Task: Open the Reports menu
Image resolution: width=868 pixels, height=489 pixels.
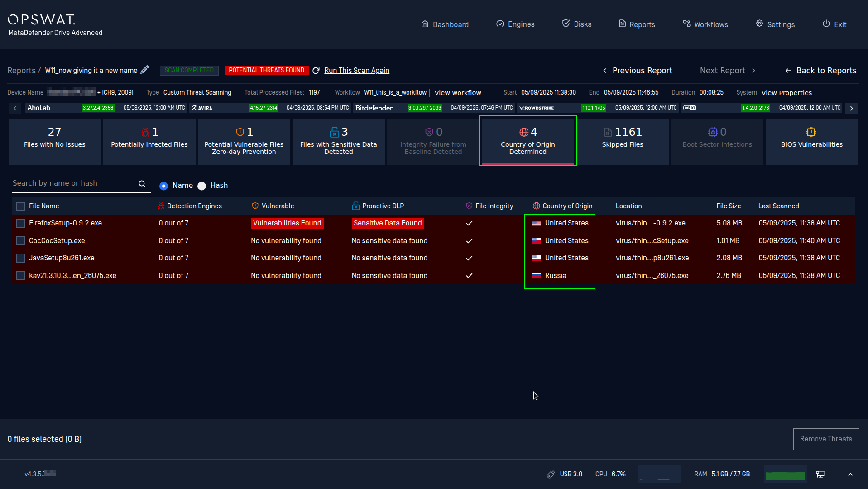Action: 637,24
